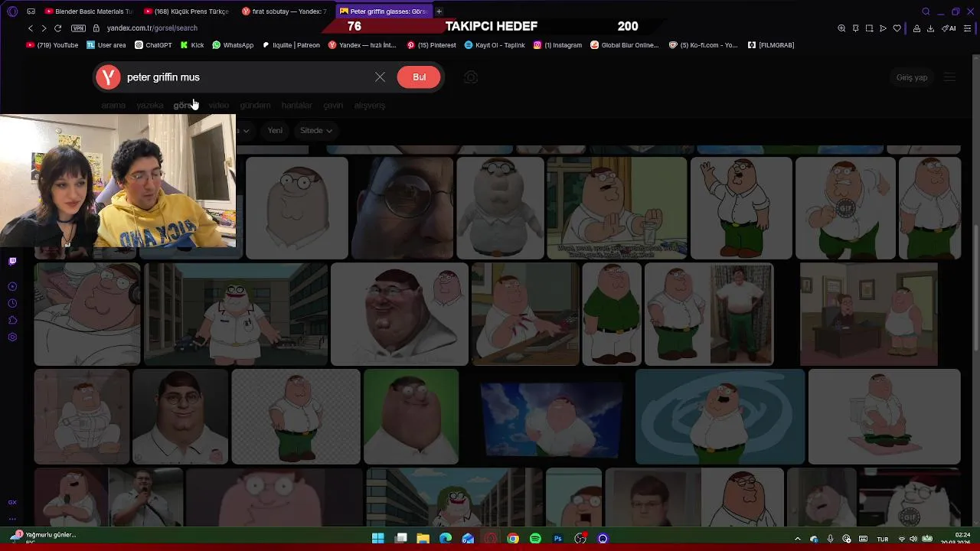Switch to the gündem tab
Viewport: 980px width, 551px height.
(255, 106)
